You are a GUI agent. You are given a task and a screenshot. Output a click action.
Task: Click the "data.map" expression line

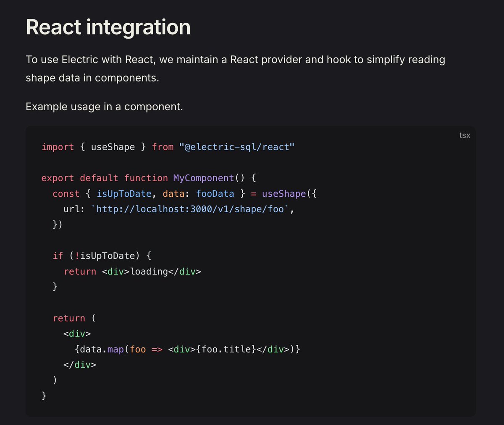click(187, 349)
